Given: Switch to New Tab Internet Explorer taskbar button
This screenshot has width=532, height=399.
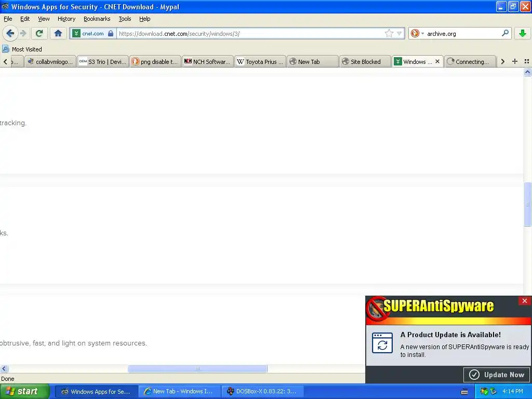Looking at the screenshot, I should [x=179, y=391].
